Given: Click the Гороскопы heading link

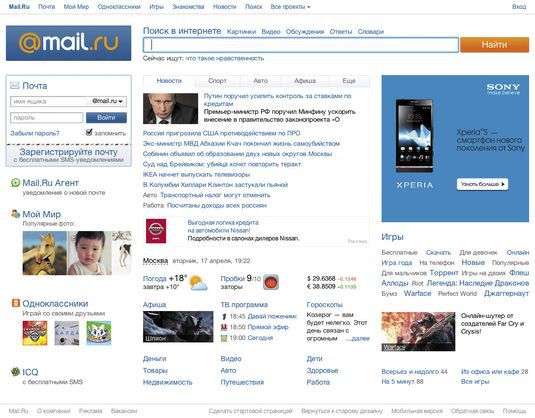Looking at the screenshot, I should (x=324, y=304).
